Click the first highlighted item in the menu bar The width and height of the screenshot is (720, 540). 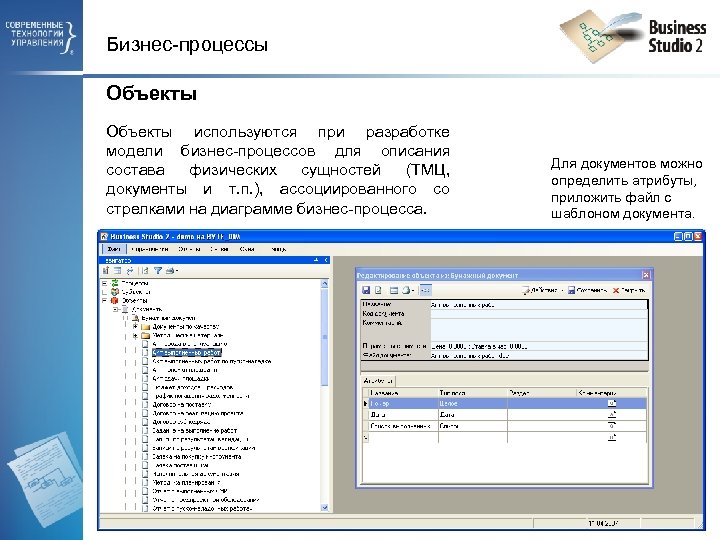pos(113,249)
